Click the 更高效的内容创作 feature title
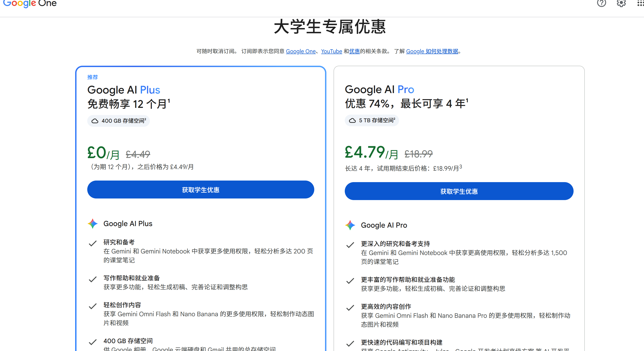644x351 pixels. pyautogui.click(x=386, y=307)
